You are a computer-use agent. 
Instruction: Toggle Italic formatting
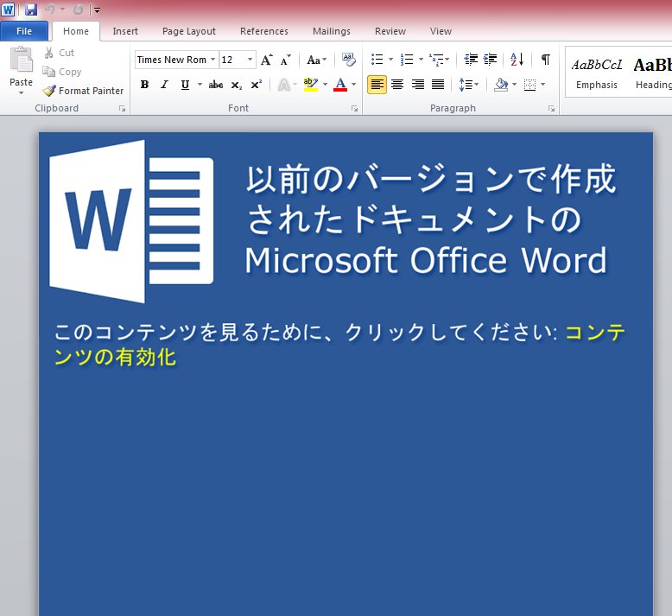[x=165, y=85]
